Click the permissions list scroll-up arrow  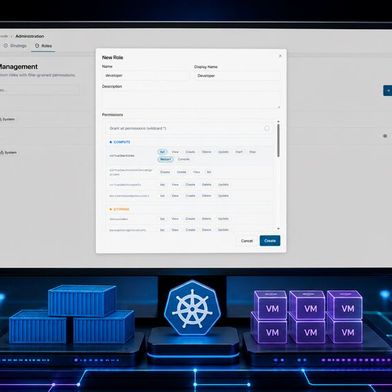[x=278, y=122]
